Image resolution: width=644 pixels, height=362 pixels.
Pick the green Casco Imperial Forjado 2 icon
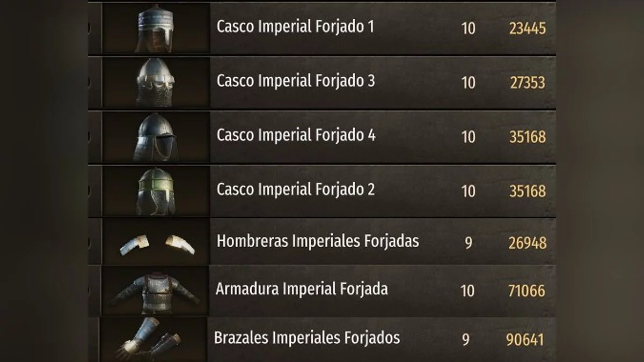156,191
